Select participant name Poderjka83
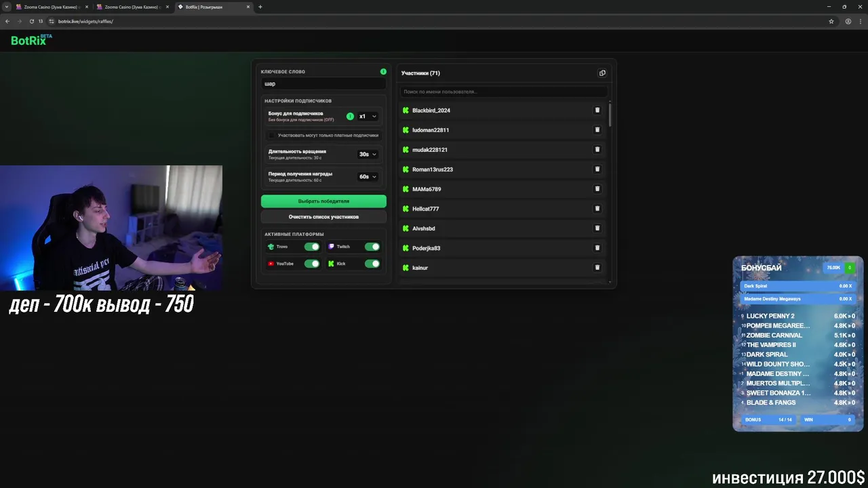This screenshot has width=868, height=488. [x=426, y=247]
